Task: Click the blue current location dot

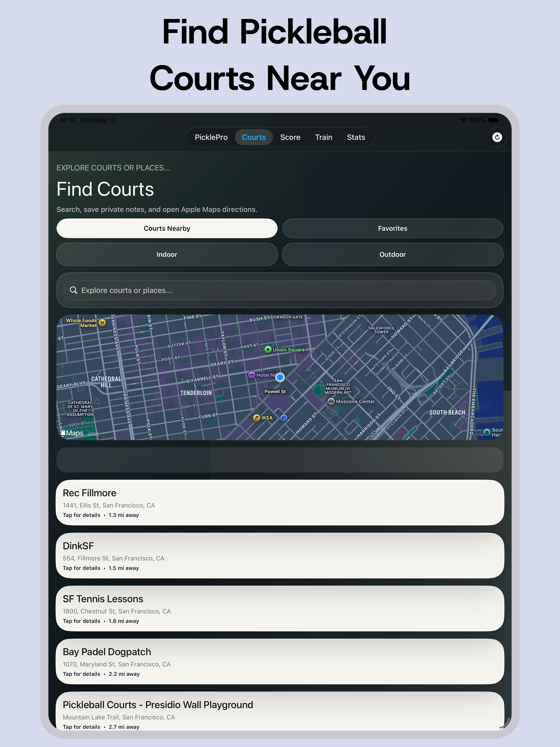Action: pos(280,377)
